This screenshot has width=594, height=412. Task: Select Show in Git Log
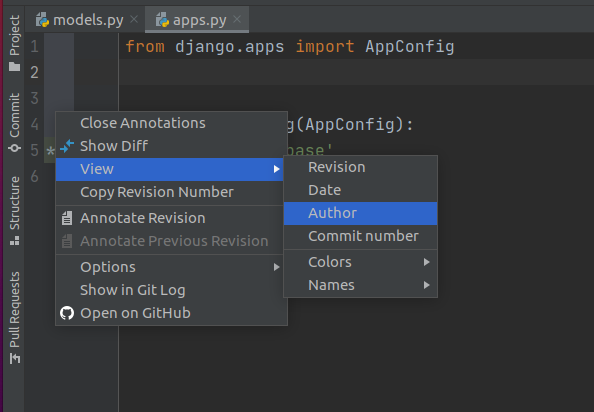[171, 290]
